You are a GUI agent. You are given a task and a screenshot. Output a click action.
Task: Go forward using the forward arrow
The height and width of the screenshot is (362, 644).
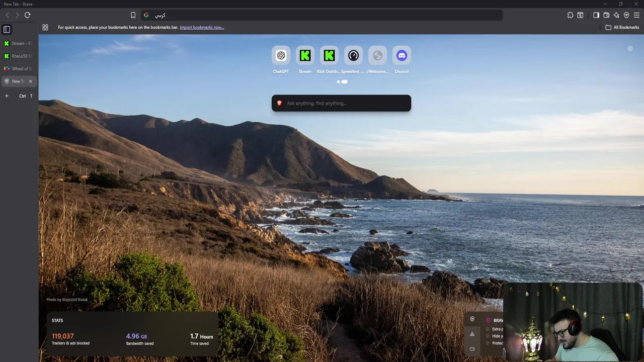click(17, 15)
